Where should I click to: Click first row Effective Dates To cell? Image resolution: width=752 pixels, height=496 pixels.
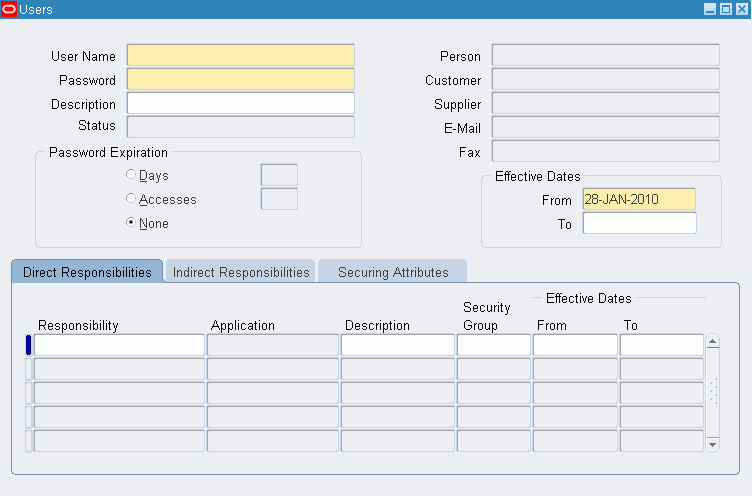tap(662, 345)
